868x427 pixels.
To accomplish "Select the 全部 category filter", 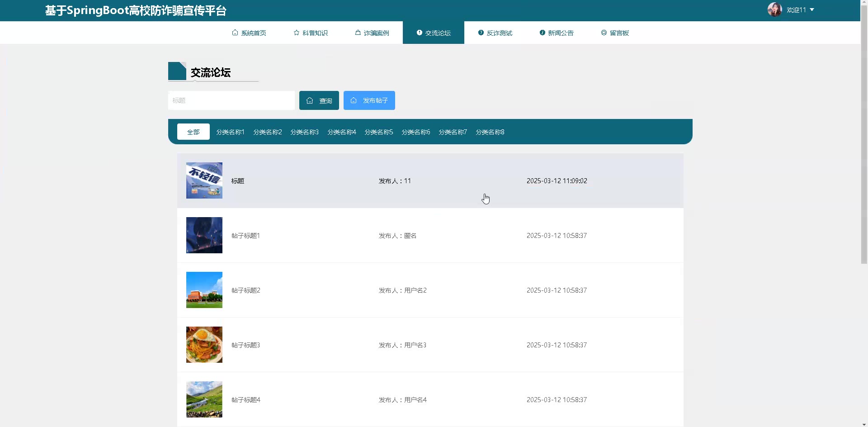I will pos(193,132).
